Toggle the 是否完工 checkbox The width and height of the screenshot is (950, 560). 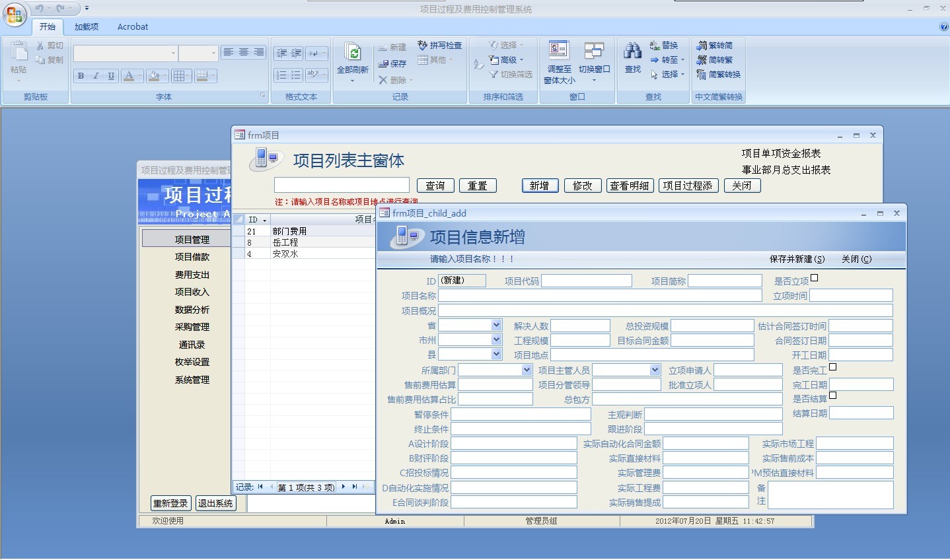tap(833, 367)
